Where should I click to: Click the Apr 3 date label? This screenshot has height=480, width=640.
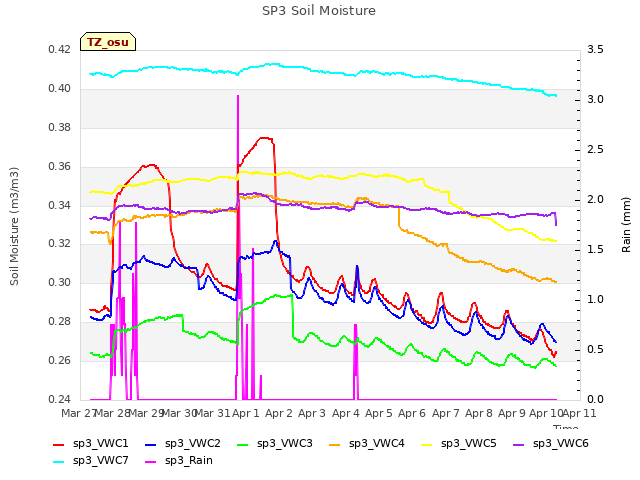pos(312,413)
